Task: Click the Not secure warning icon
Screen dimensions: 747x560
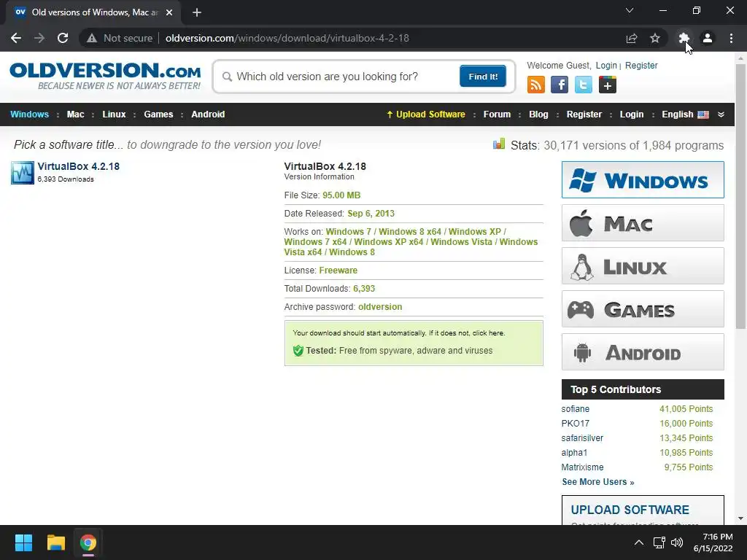Action: (92, 38)
